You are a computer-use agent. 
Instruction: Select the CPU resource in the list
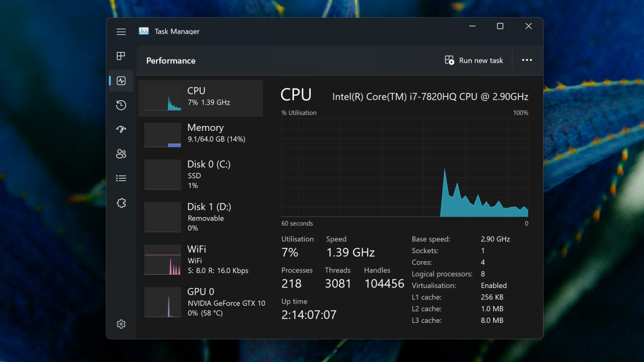pos(201,98)
